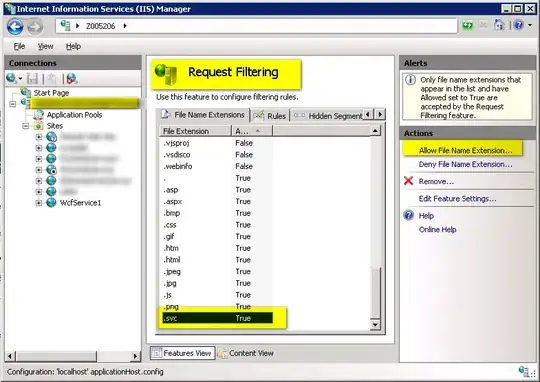Expand the WcfService1 site node
The image size is (540, 382).
39,203
